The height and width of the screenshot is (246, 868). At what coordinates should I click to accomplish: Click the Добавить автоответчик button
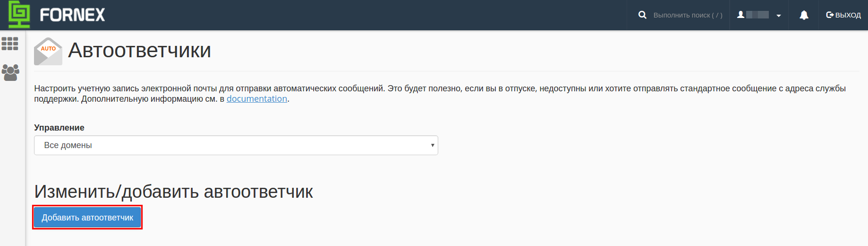[x=87, y=218]
